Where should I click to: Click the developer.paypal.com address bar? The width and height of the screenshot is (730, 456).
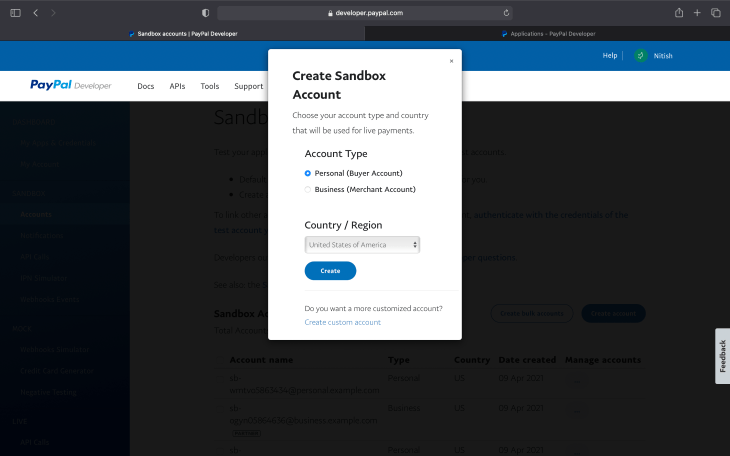coord(365,13)
